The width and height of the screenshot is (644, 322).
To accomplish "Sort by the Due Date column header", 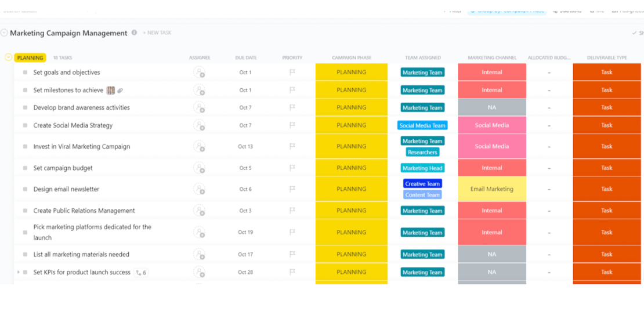I will click(x=245, y=58).
